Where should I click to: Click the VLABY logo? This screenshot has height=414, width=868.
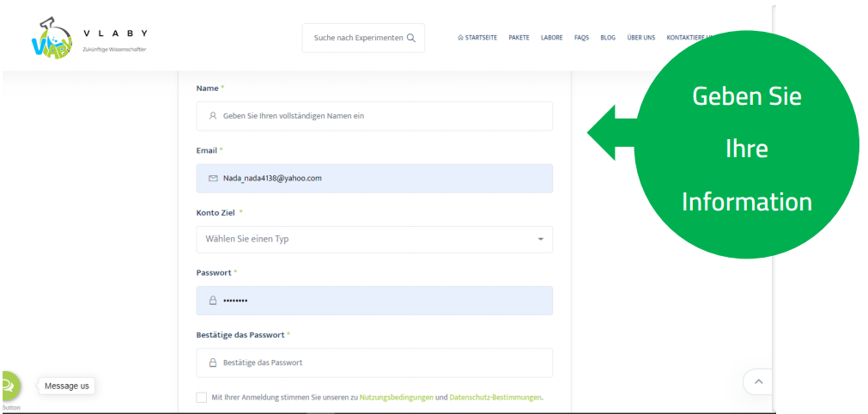(52, 39)
